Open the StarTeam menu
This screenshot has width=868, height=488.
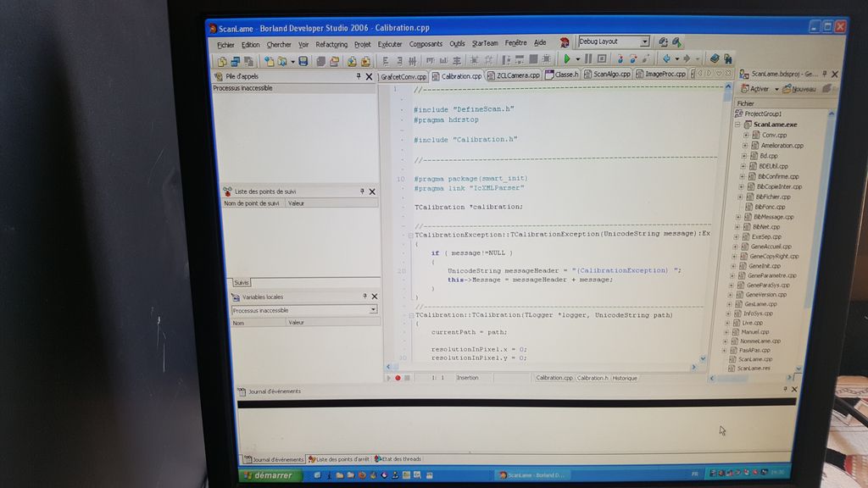pos(485,43)
